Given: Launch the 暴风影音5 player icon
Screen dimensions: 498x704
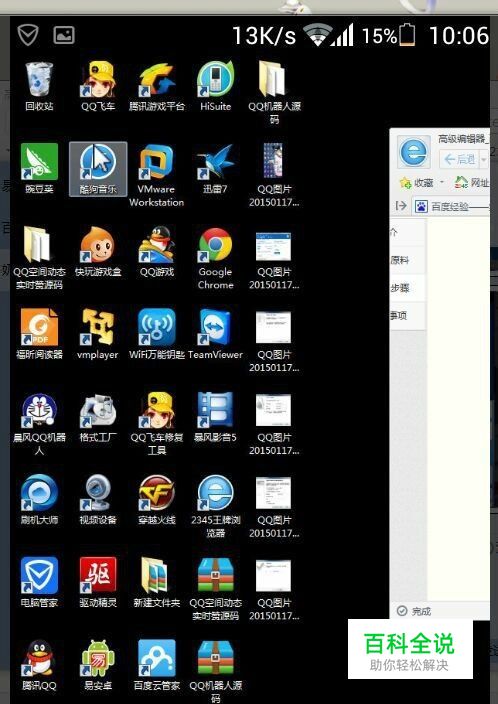Looking at the screenshot, I should coord(216,417).
